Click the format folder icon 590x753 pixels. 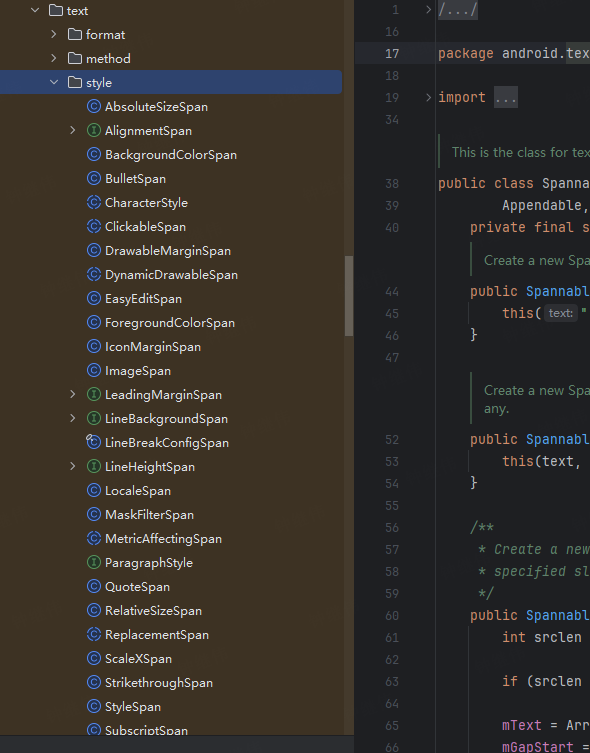coord(75,35)
